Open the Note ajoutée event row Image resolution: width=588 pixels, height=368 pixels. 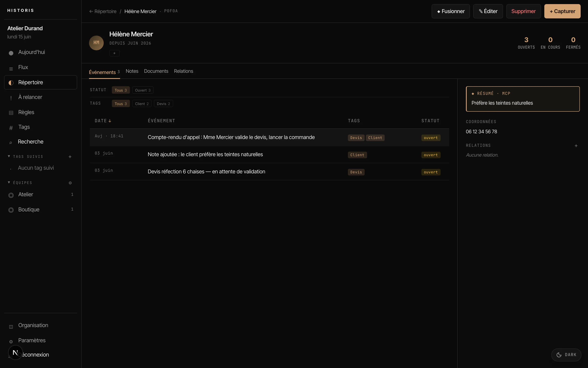[269, 155]
